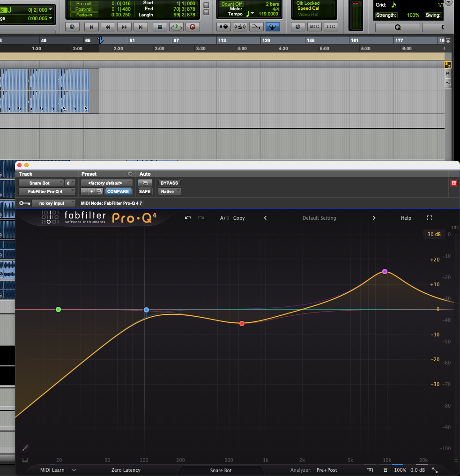Toggle the MIDI Merge button
The width and height of the screenshot is (460, 476).
point(256,27)
